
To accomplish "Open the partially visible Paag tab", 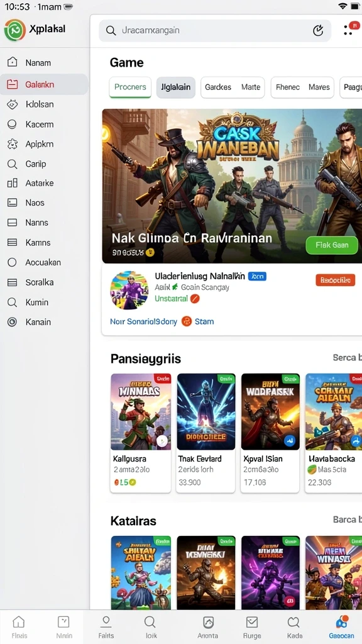I will click(351, 87).
